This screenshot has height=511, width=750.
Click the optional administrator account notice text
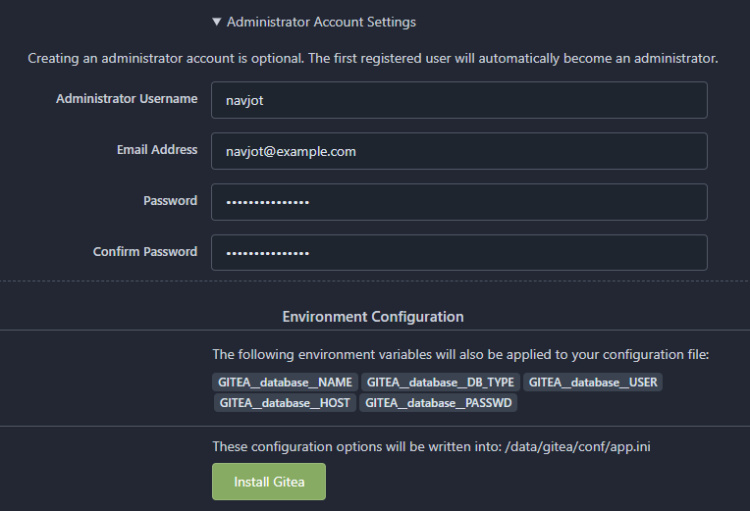(373, 59)
